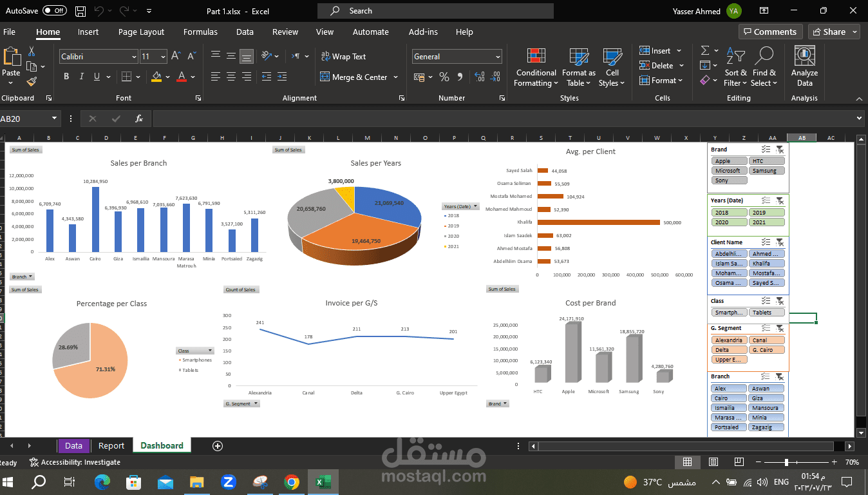Click the Name Box showing AB20
The height and width of the screenshot is (495, 868).
pos(30,119)
